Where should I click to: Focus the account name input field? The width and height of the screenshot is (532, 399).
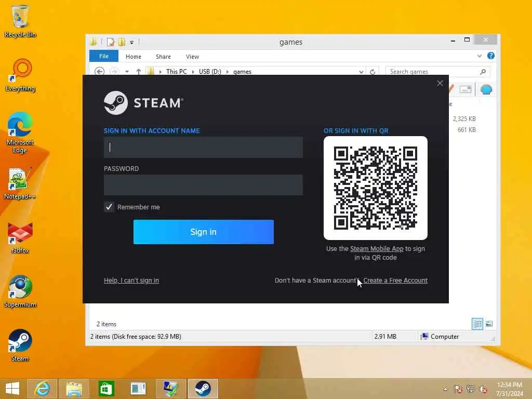click(x=203, y=147)
